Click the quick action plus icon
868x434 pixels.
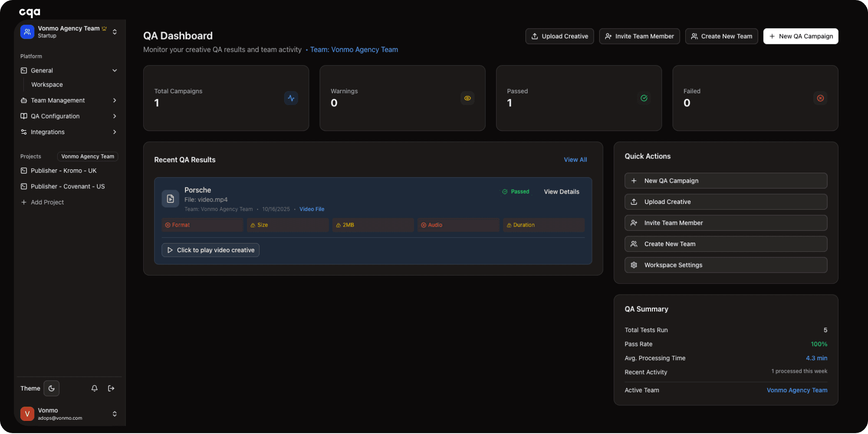634,181
